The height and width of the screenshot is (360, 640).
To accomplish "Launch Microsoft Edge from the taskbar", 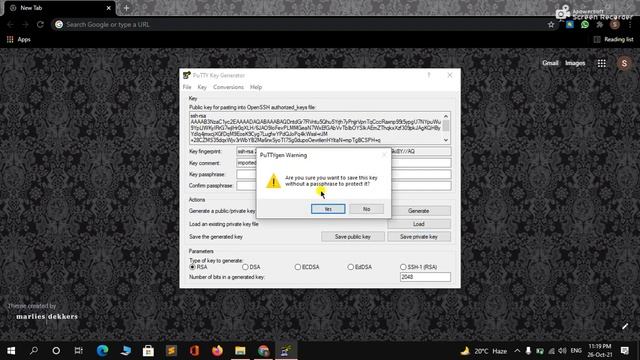I will [x=102, y=351].
